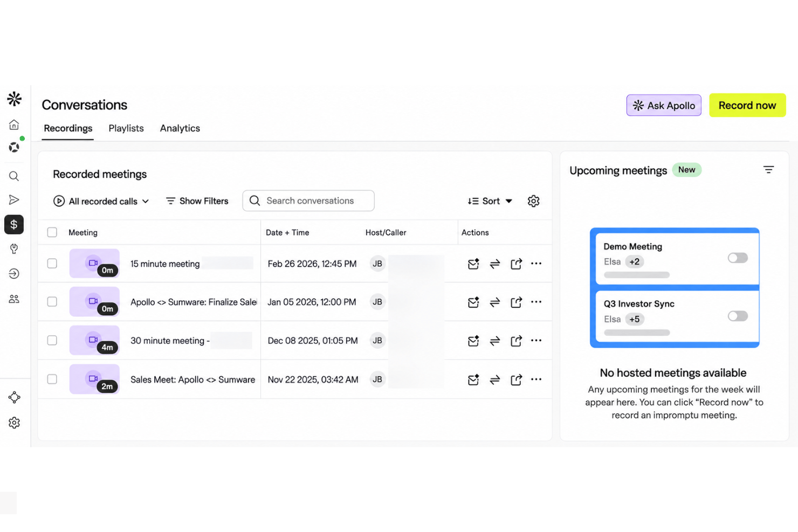798x532 pixels.
Task: Check the 15 minute meeting row checkbox
Action: tap(52, 264)
